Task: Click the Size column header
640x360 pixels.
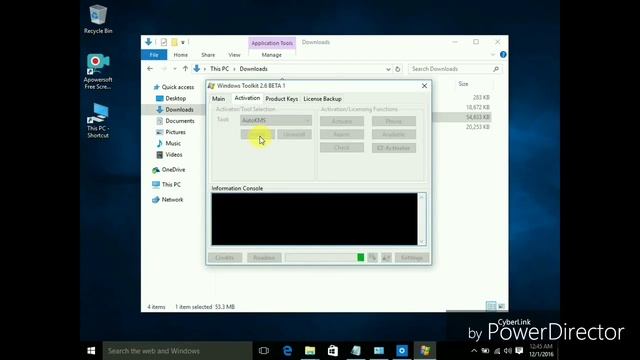Action: pyautogui.click(x=463, y=84)
